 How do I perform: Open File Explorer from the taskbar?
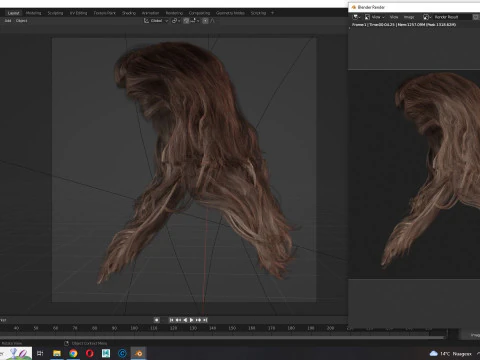(x=57, y=353)
